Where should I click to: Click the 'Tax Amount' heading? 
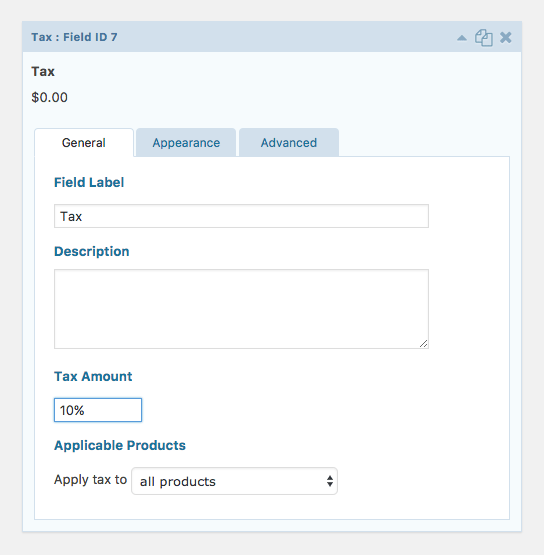(93, 376)
